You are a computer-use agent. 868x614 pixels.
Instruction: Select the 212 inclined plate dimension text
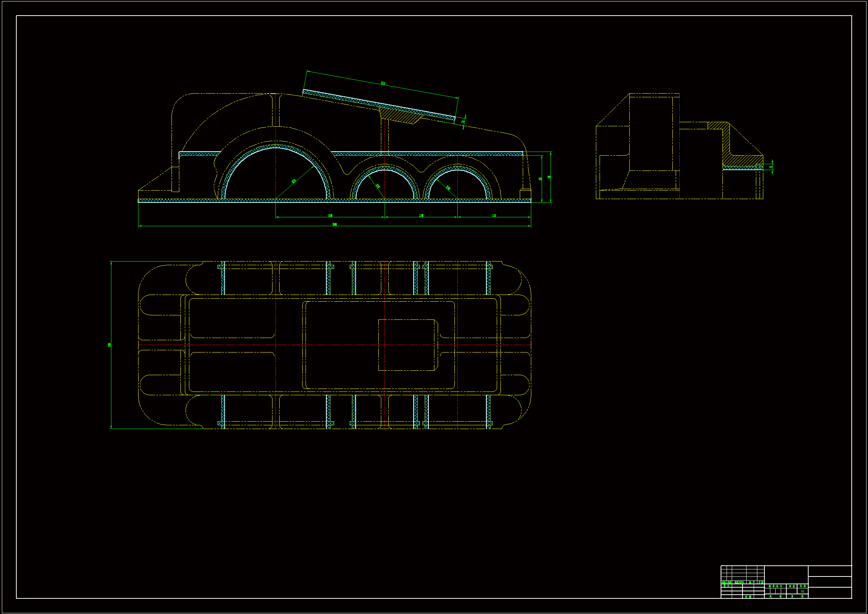(383, 83)
